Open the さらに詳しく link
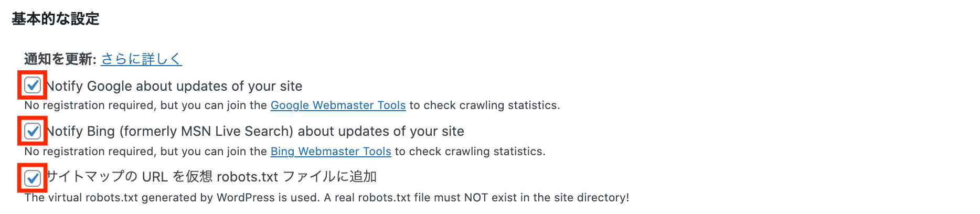 click(x=141, y=59)
